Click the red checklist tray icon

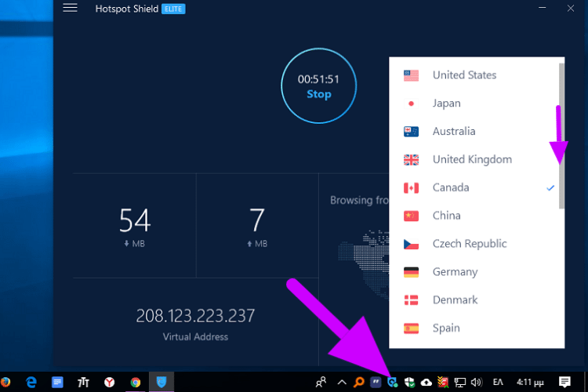[443, 383]
